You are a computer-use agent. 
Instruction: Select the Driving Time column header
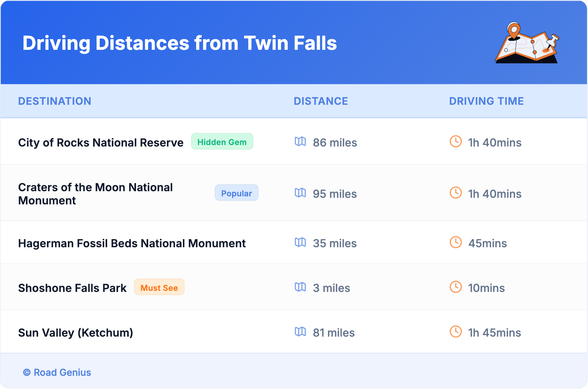pos(486,101)
